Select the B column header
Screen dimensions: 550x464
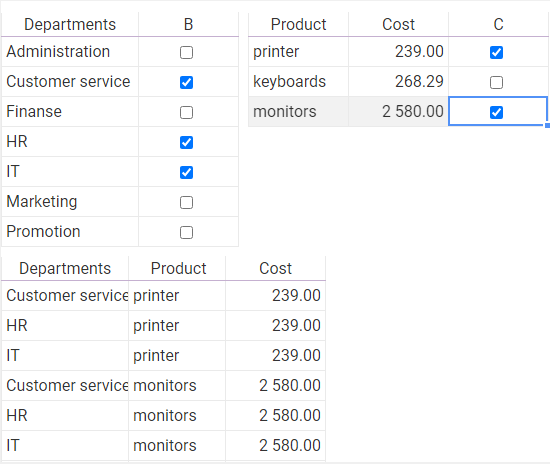click(188, 24)
